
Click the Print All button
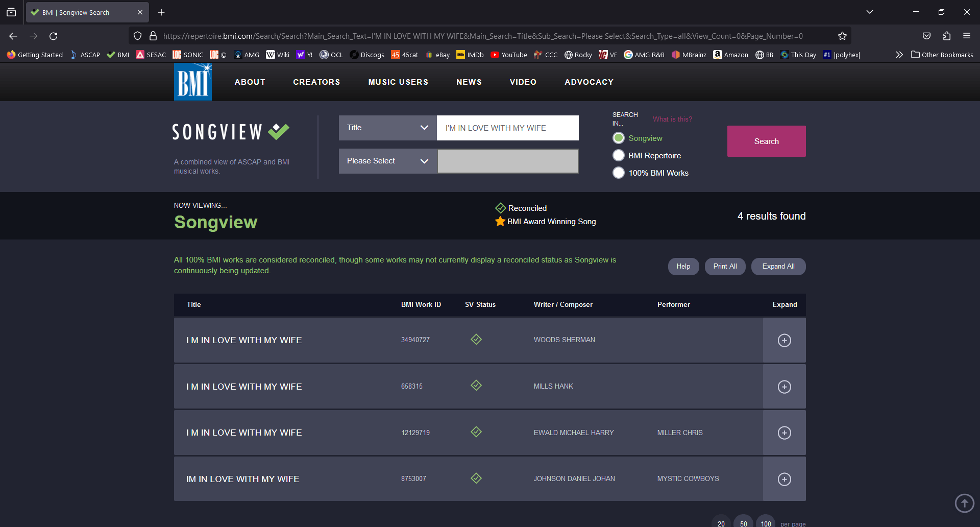[725, 267]
